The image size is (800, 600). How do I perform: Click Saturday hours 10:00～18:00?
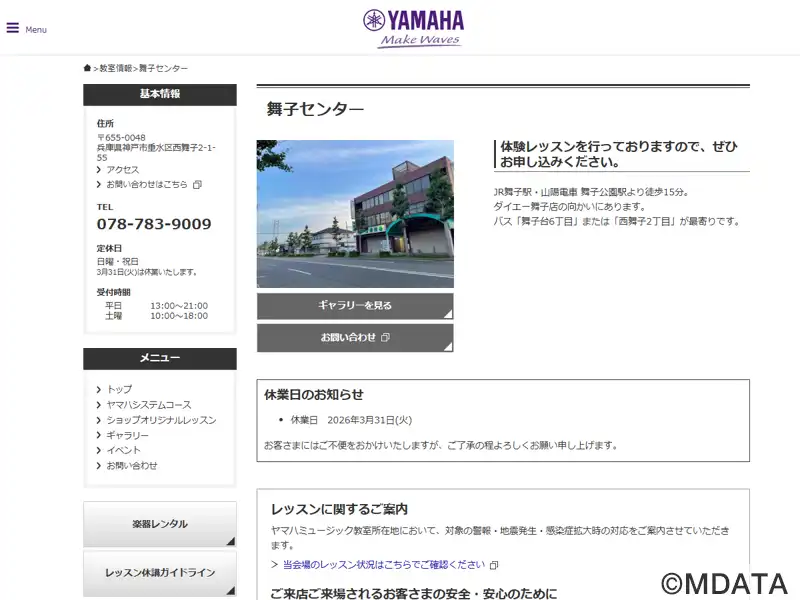[179, 316]
